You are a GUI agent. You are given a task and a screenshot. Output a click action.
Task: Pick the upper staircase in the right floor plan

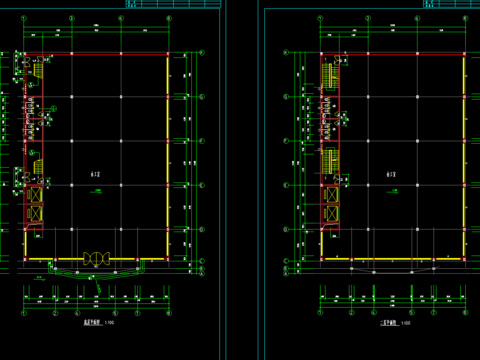pyautogui.click(x=330, y=76)
